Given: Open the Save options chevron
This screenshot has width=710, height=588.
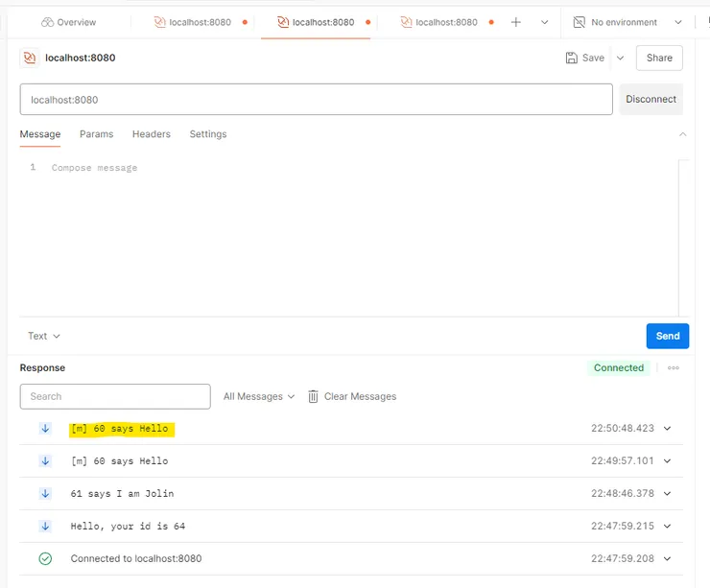Looking at the screenshot, I should pos(621,58).
